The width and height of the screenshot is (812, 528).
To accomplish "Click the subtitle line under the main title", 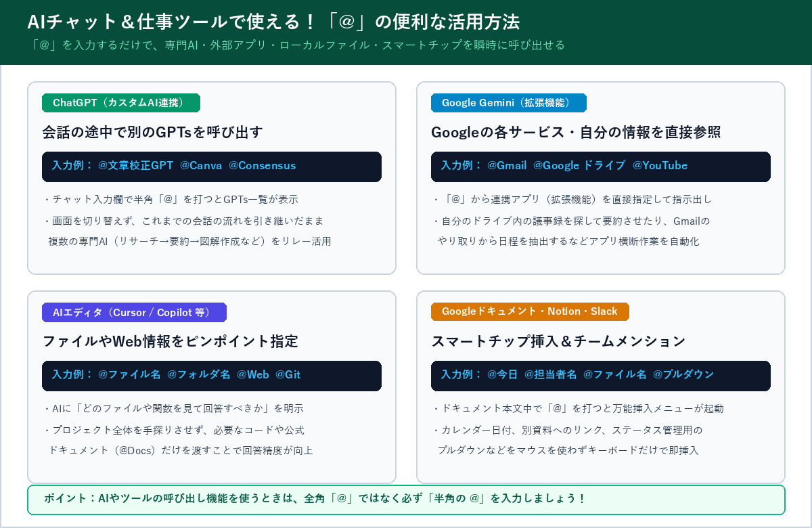I will click(298, 45).
